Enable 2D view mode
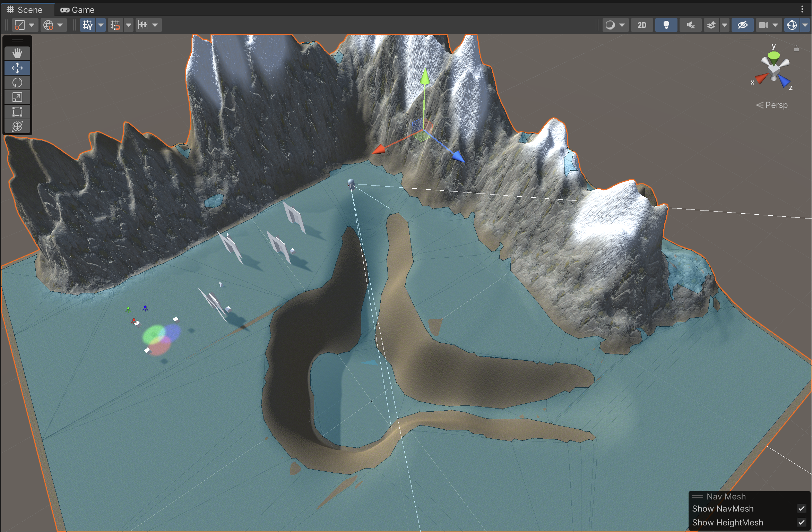Screen dimensions: 812x532 (642, 25)
